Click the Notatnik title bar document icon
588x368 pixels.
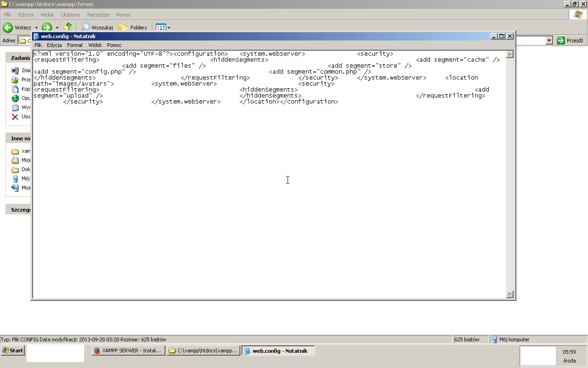pos(37,36)
